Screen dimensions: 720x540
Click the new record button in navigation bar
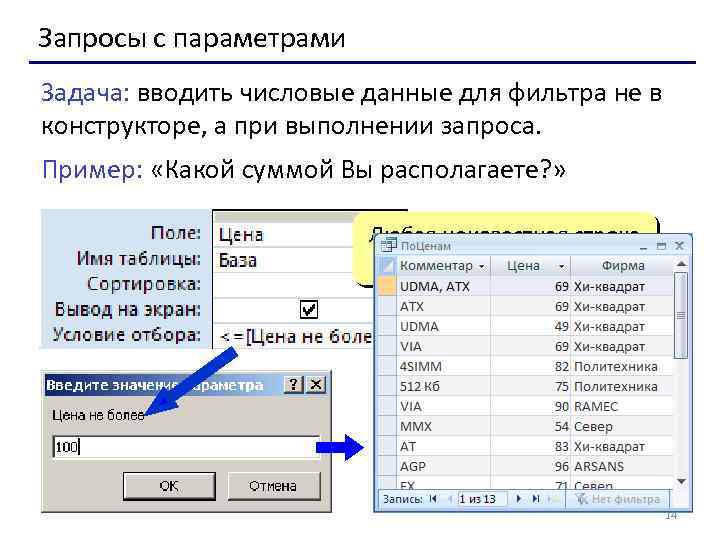(552, 499)
